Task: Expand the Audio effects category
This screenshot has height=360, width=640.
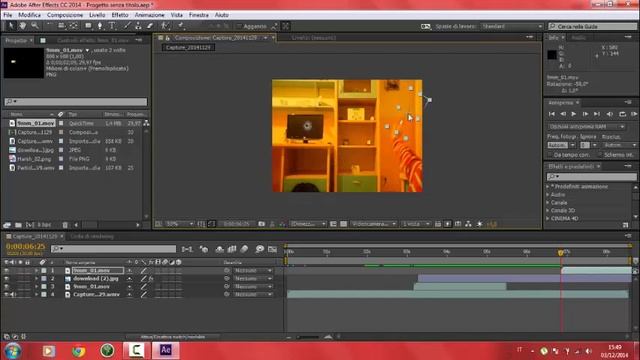Action: [x=548, y=195]
